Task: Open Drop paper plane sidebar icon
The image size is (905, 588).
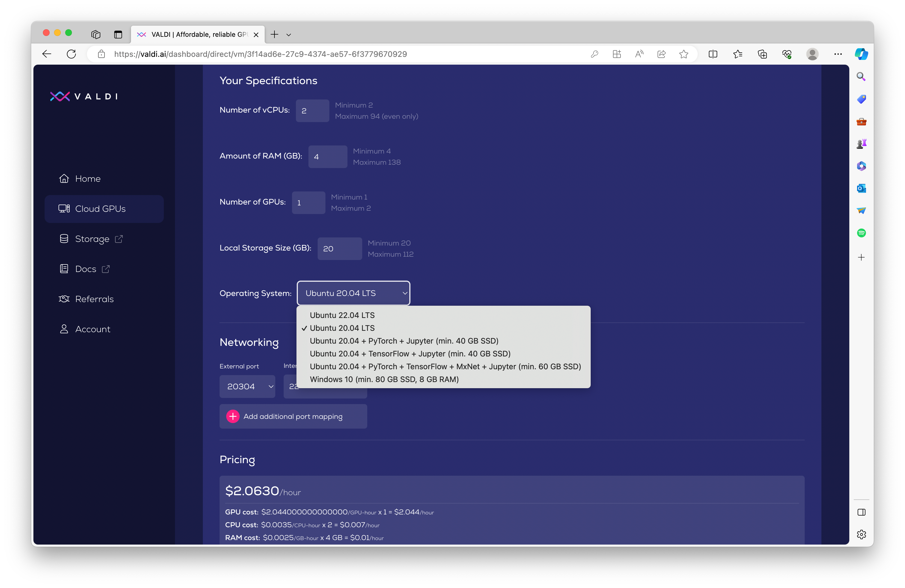Action: [861, 211]
